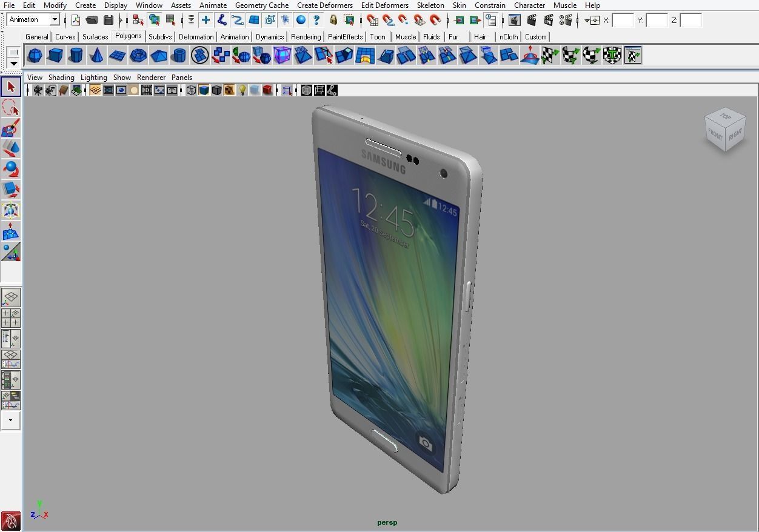
Task: Choose the Paint Selection tool
Action: coord(11,128)
